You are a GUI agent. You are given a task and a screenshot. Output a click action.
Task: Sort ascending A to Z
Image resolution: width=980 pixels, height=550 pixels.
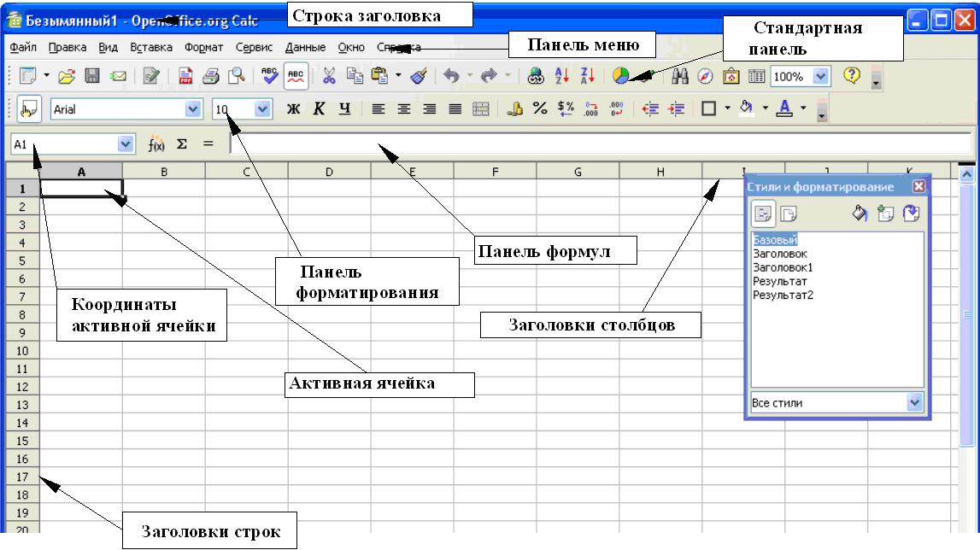562,76
